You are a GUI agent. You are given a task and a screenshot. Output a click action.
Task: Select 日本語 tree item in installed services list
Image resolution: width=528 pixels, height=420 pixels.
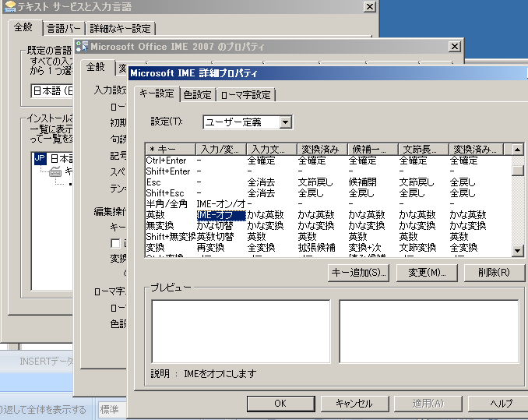62,158
